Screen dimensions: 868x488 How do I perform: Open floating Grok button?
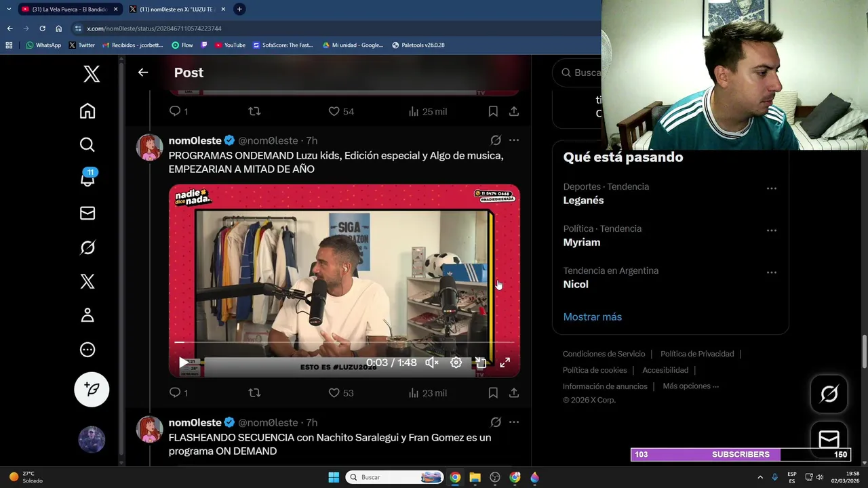pyautogui.click(x=829, y=394)
